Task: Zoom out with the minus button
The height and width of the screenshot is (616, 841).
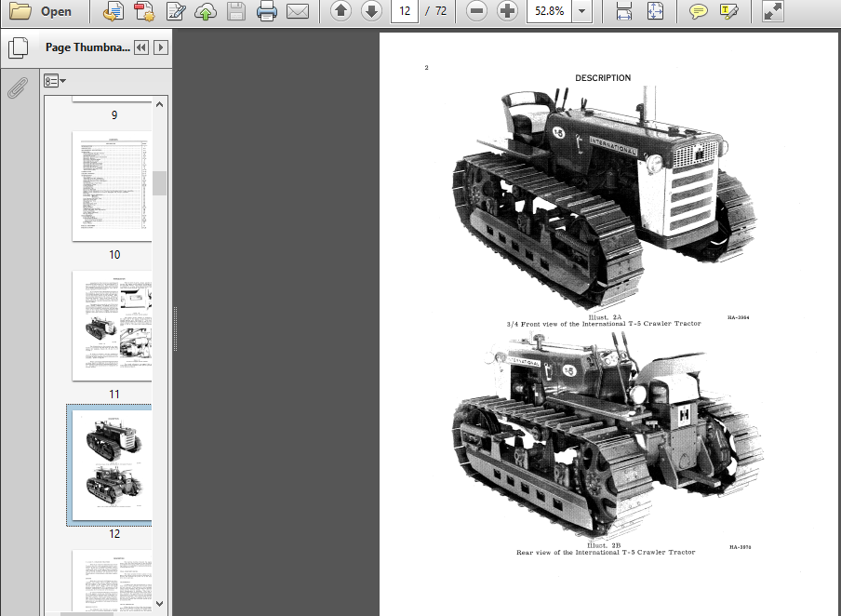Action: (476, 11)
